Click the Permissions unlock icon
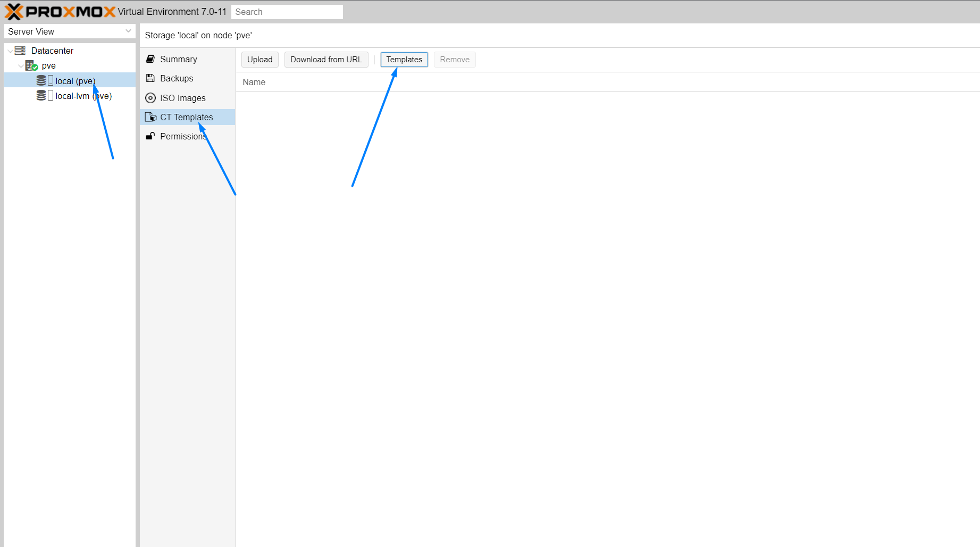980x547 pixels. click(x=150, y=136)
